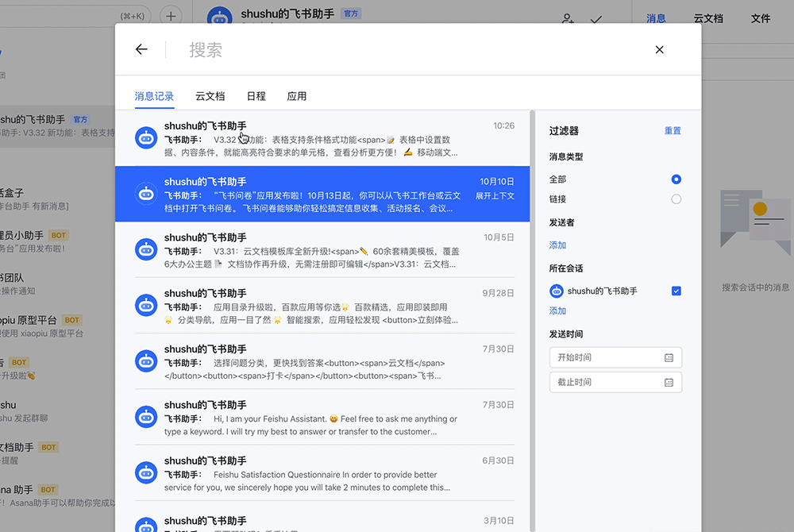Open the 3月10日 message result
Image resolution: width=794 pixels, height=532 pixels.
tap(322, 518)
